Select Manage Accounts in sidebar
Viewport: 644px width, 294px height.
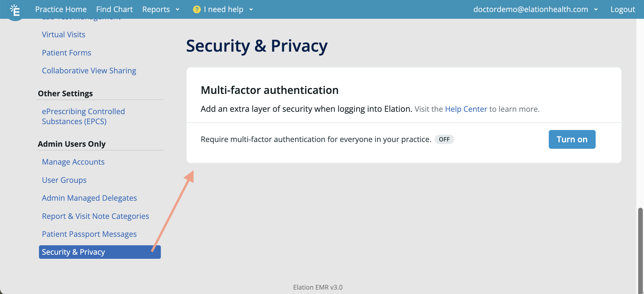(x=73, y=162)
